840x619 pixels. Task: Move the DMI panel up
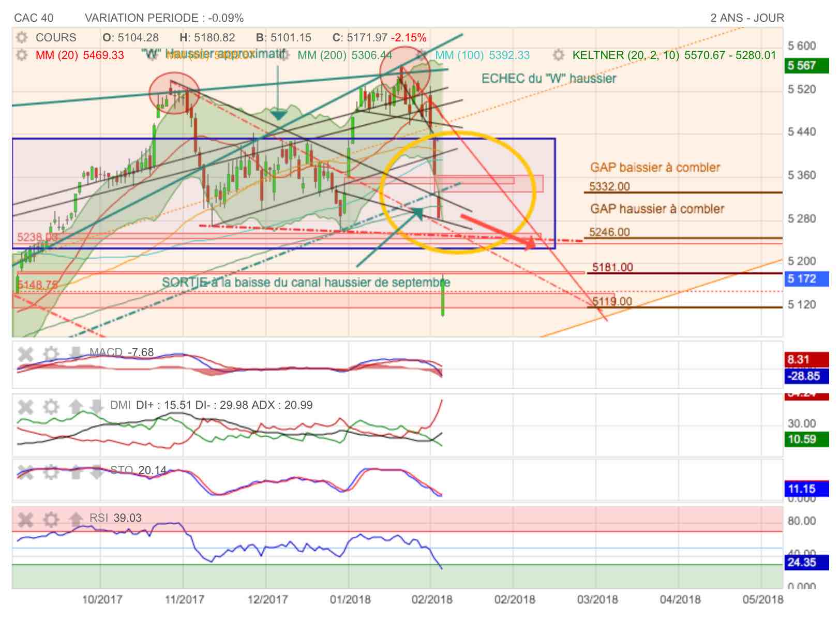(76, 406)
